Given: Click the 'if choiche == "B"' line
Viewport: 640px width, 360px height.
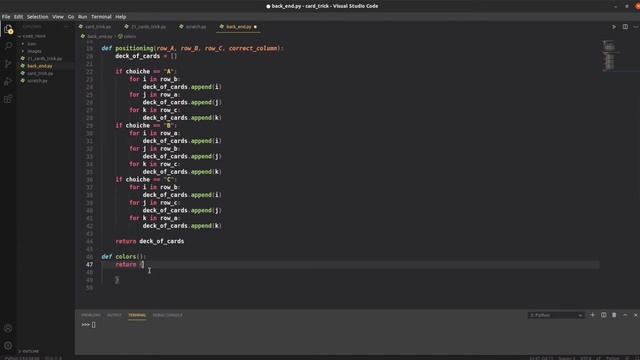Looking at the screenshot, I should 145,125.
